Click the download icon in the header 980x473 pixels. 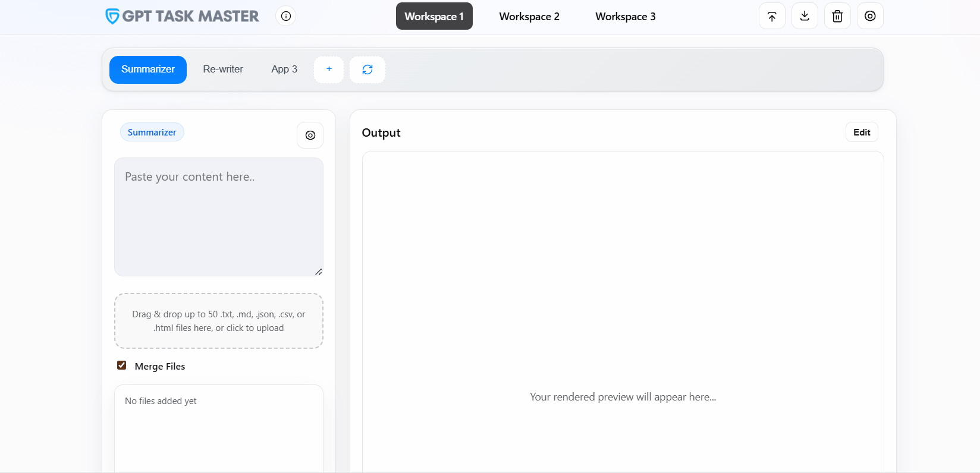point(805,16)
